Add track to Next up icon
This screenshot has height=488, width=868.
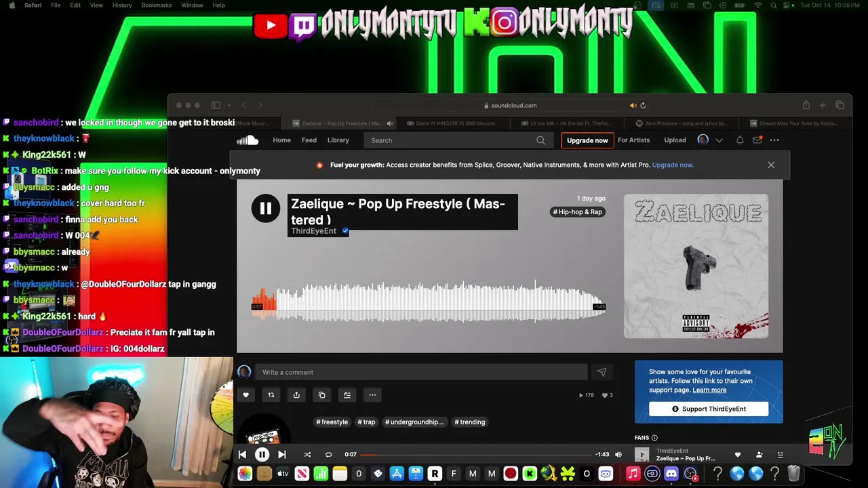point(347,395)
